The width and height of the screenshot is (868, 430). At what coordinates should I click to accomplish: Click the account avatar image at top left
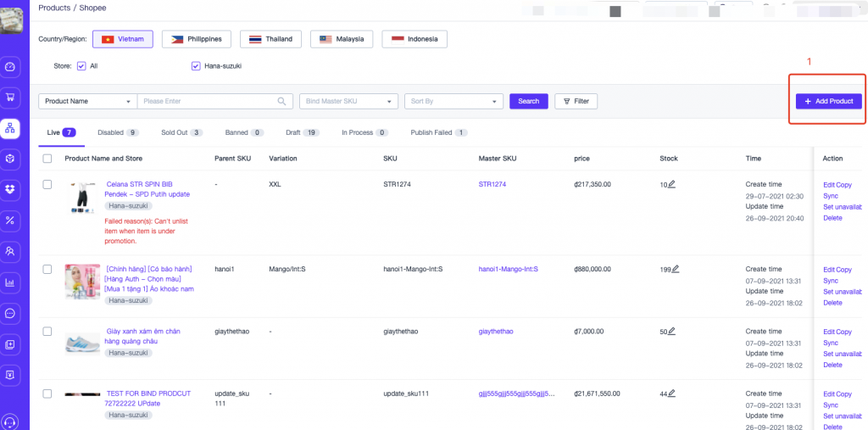tap(11, 21)
